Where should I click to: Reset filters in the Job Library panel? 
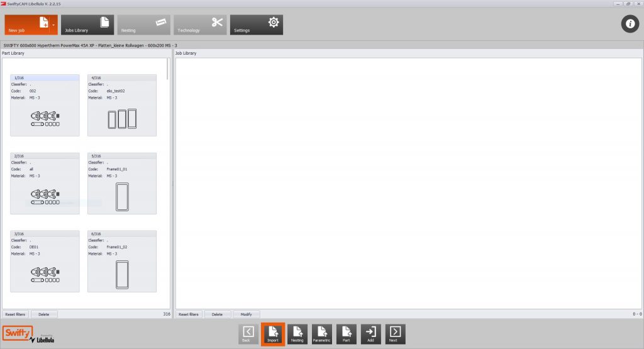(189, 314)
